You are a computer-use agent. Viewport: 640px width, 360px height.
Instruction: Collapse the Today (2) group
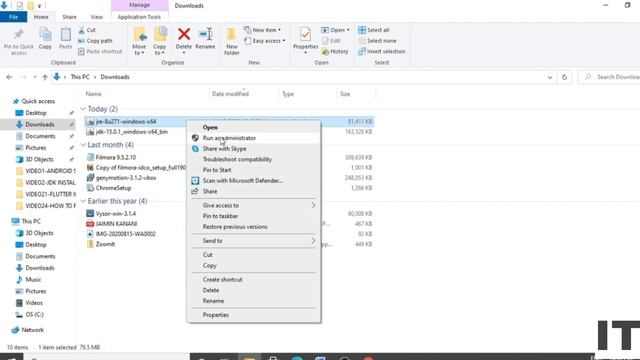pos(83,109)
